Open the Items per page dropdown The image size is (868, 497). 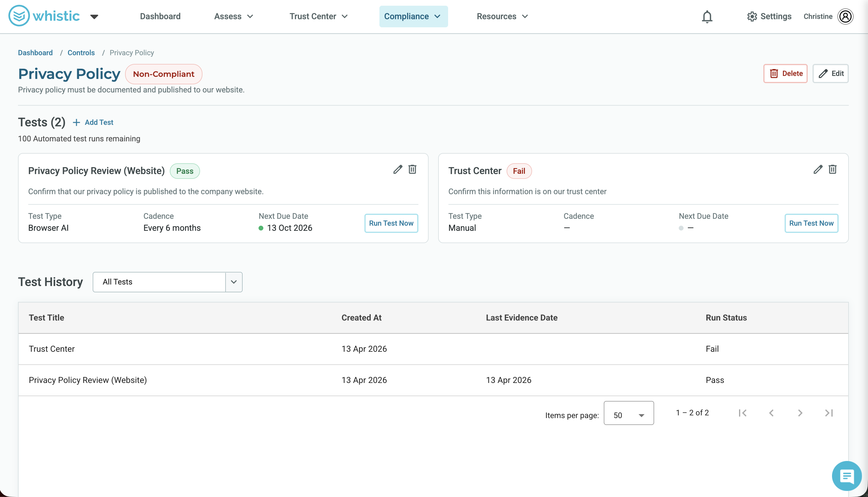pos(629,413)
